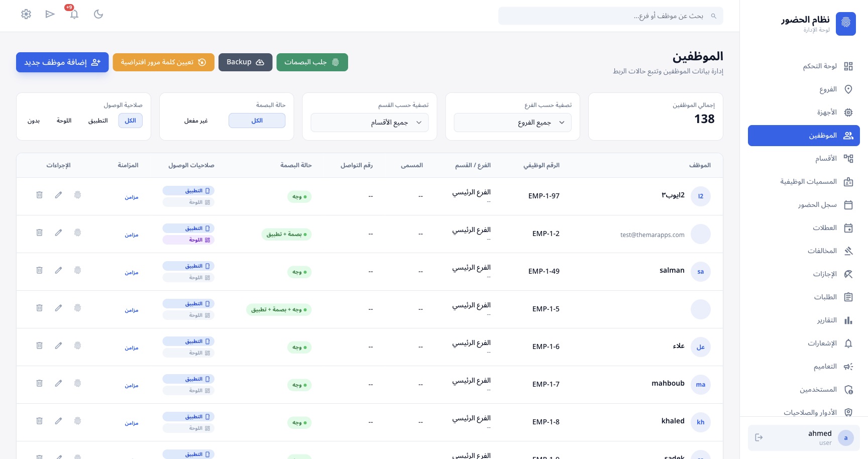This screenshot has height=459, width=868.
Task: Click the Backup button
Action: pos(246,62)
